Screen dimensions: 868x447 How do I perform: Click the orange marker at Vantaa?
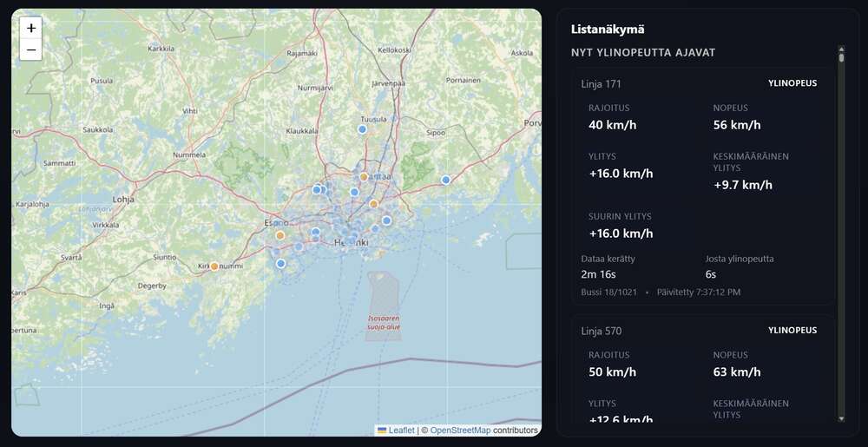click(373, 204)
